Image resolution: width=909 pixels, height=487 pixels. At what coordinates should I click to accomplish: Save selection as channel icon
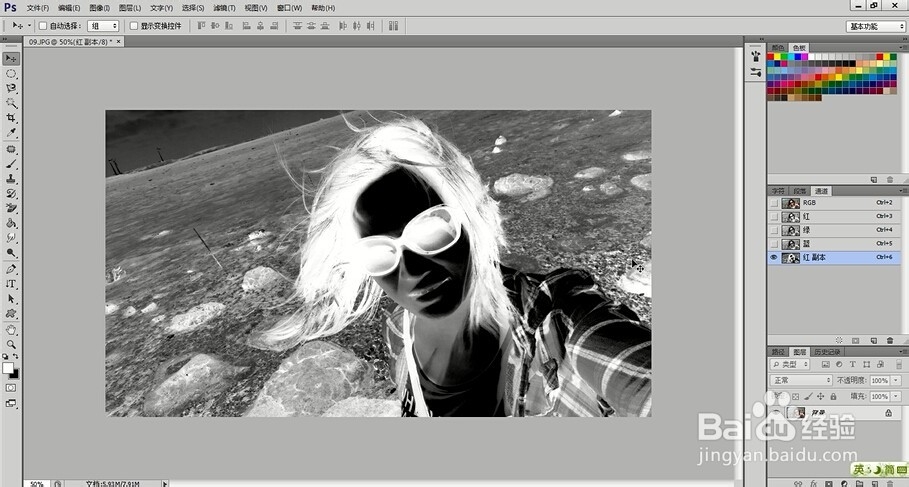point(856,340)
